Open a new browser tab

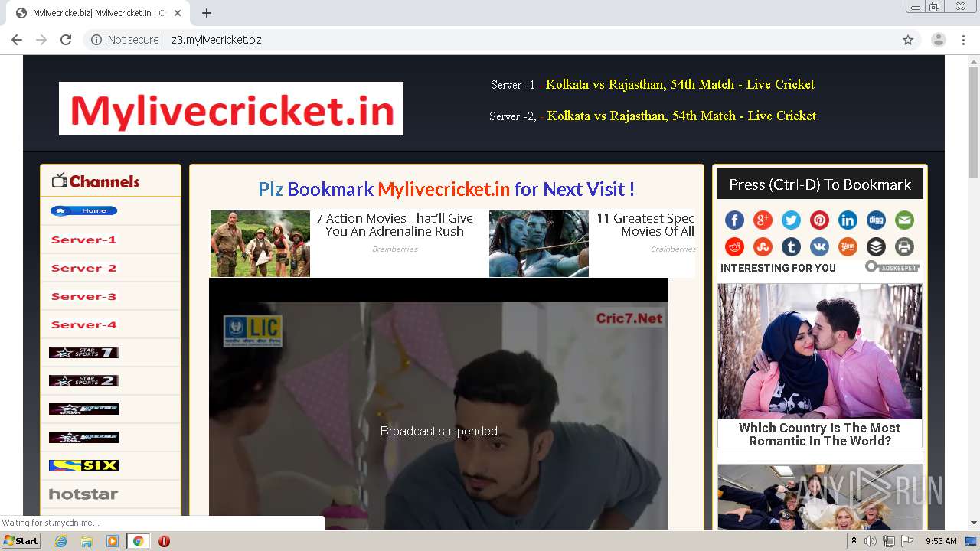click(x=207, y=13)
